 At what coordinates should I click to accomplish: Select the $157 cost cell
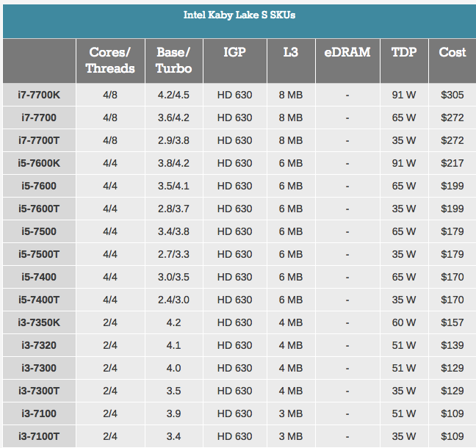pyautogui.click(x=452, y=322)
